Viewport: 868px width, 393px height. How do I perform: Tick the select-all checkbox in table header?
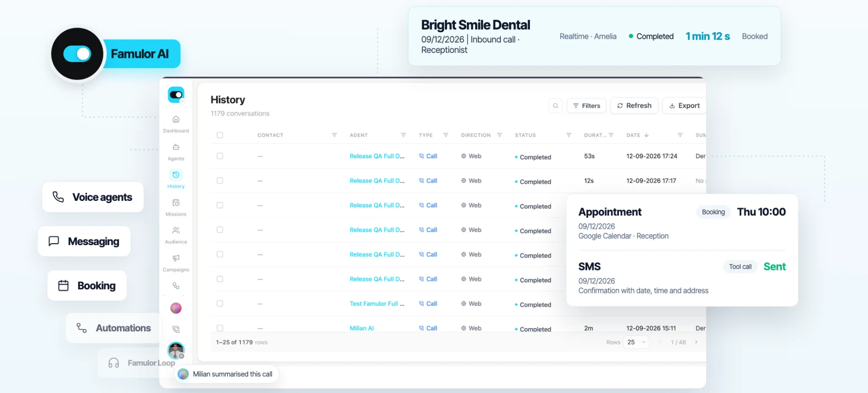click(x=220, y=135)
